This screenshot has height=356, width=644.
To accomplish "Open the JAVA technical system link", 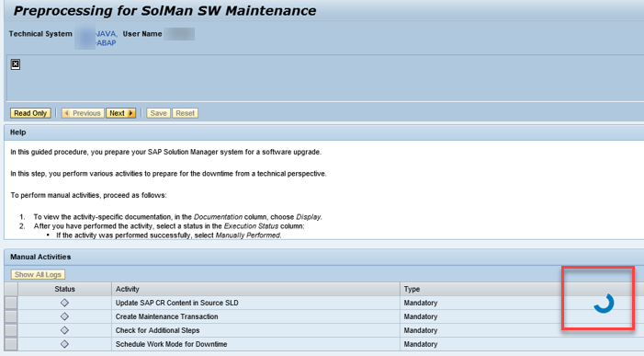I will (x=106, y=34).
